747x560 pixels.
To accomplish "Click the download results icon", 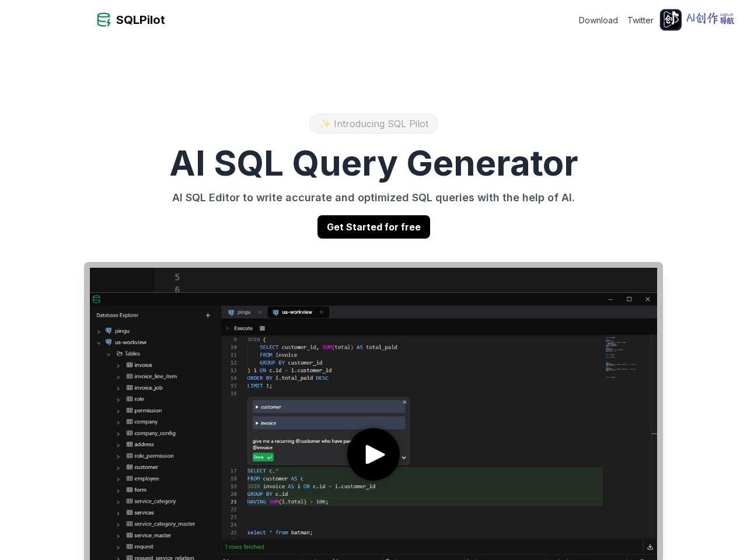I will (650, 547).
